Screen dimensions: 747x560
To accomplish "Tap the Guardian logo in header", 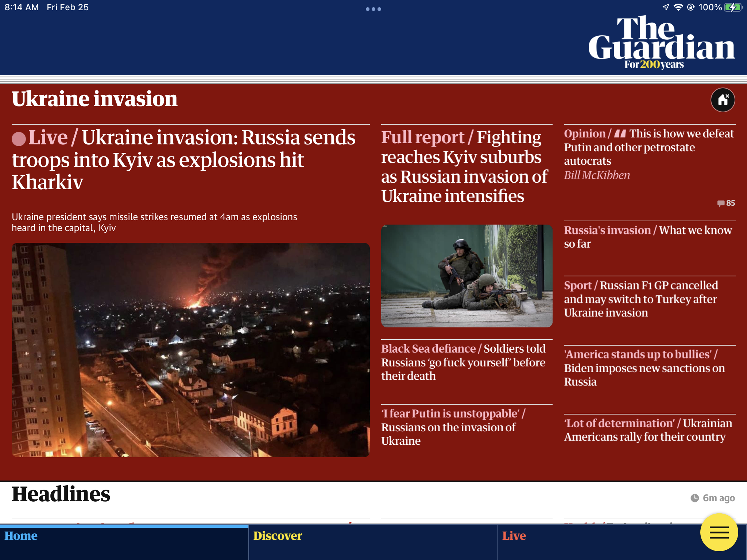I will 661,42.
